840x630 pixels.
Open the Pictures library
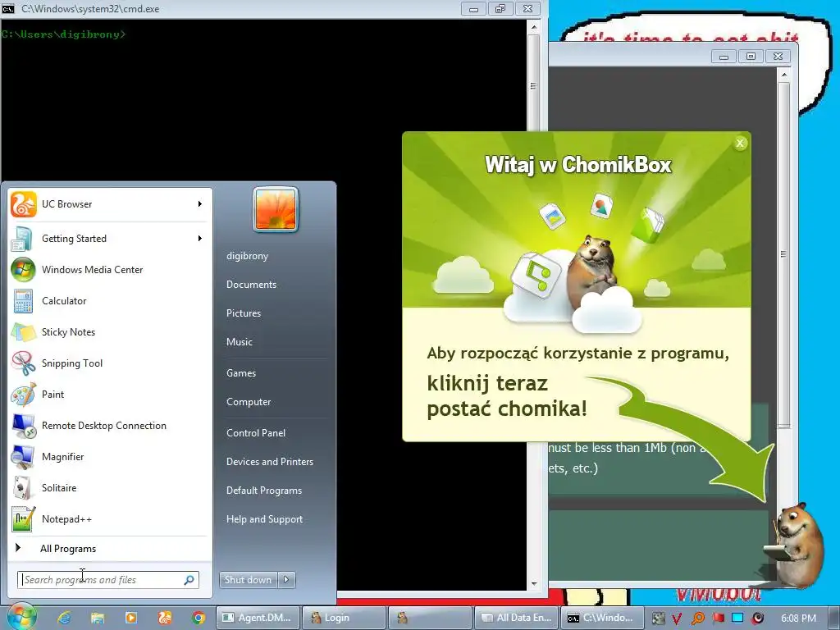click(244, 313)
